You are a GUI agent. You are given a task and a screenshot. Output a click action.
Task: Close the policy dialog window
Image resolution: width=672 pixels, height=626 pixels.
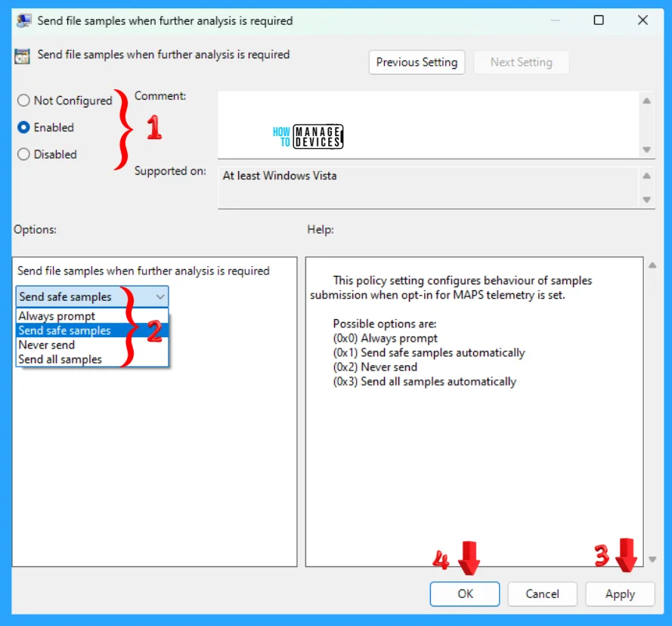[x=643, y=20]
